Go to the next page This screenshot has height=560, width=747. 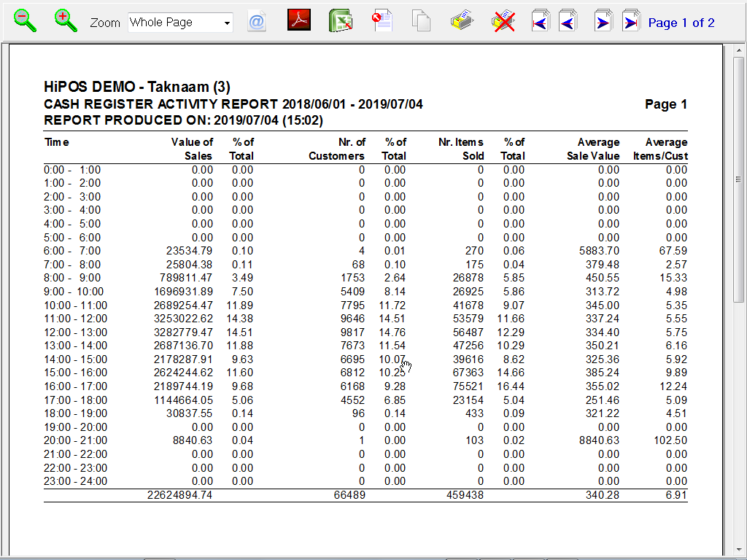603,21
